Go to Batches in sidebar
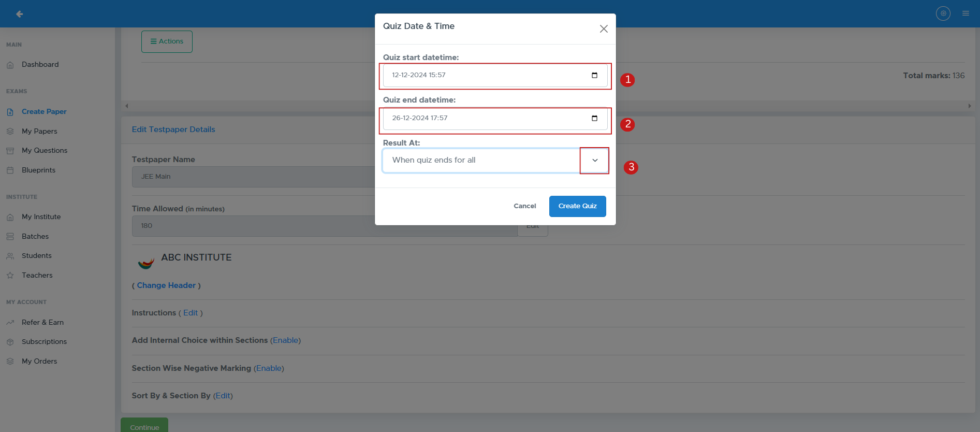Image resolution: width=980 pixels, height=432 pixels. tap(35, 236)
